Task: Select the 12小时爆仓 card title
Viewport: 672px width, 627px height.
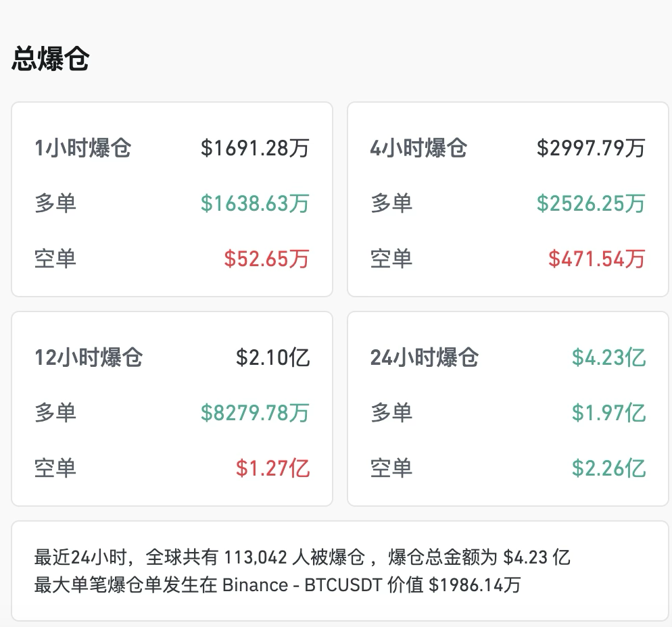Action: [x=89, y=357]
